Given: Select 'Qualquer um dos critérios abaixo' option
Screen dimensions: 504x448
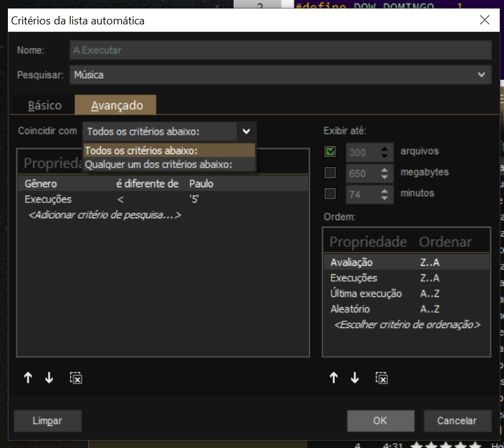Looking at the screenshot, I should click(x=159, y=164).
